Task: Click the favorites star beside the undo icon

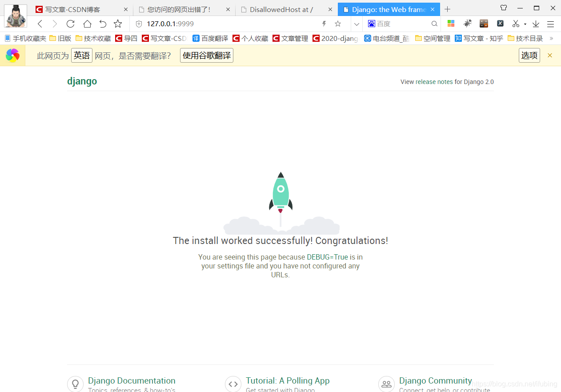Action: [118, 24]
